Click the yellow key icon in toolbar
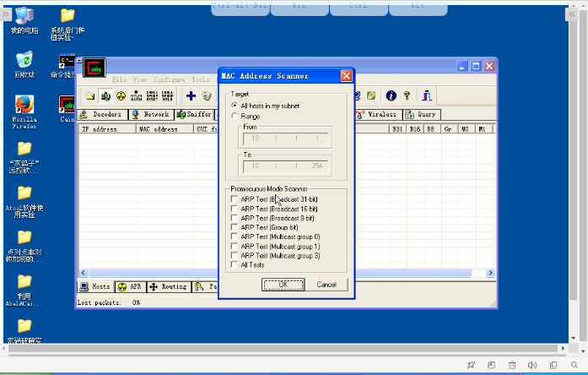Screen dimensions: 588x375 [371, 95]
